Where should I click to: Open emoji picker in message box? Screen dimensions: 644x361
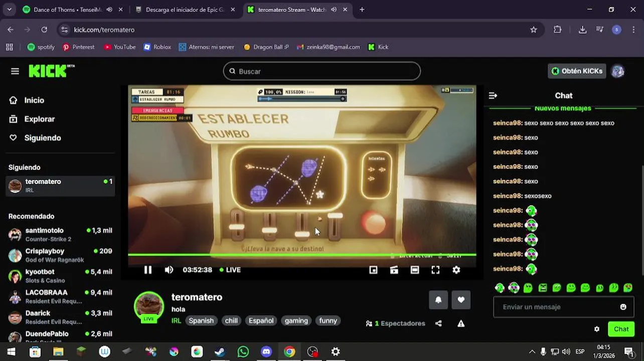(x=623, y=307)
